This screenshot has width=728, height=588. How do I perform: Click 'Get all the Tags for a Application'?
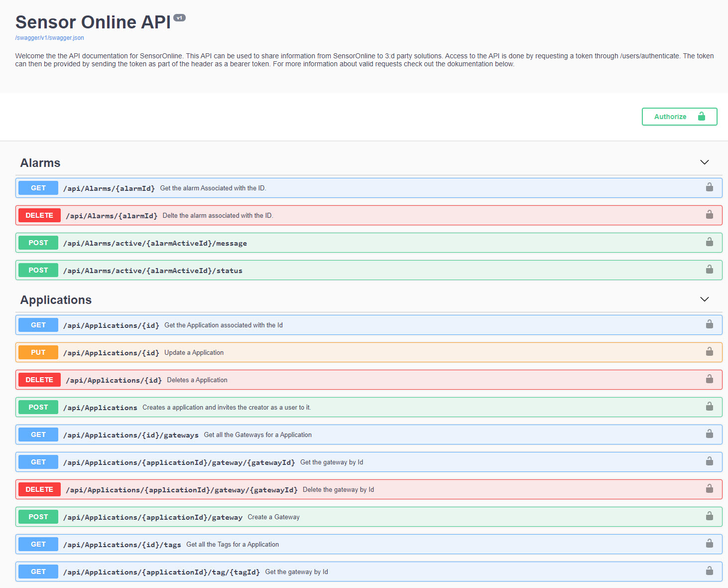[233, 544]
